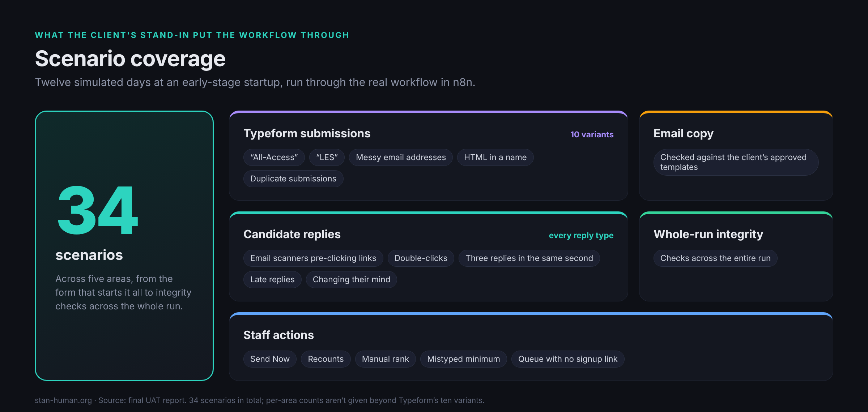Viewport: 868px width, 412px height.
Task: Select Checks across the entire run chip
Action: [715, 258]
